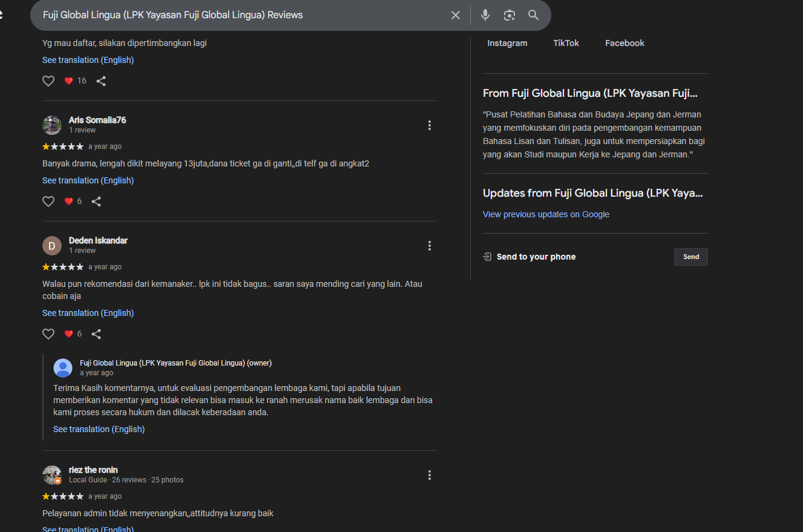
Task: Click review text 'Pelayanan admin tidak menyenangkan'
Action: click(x=158, y=513)
